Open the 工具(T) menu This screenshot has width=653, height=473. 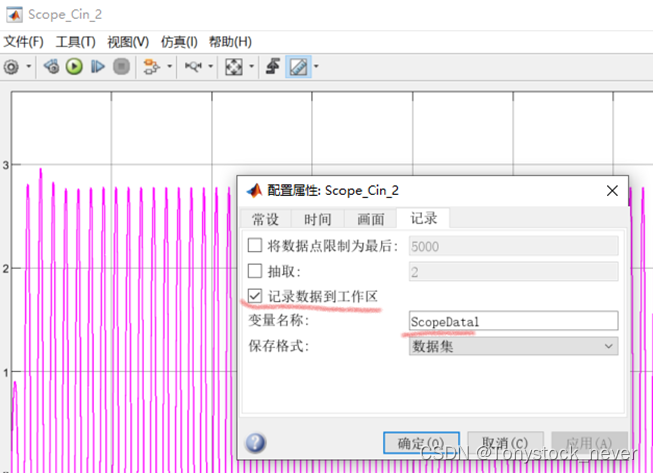coord(75,42)
